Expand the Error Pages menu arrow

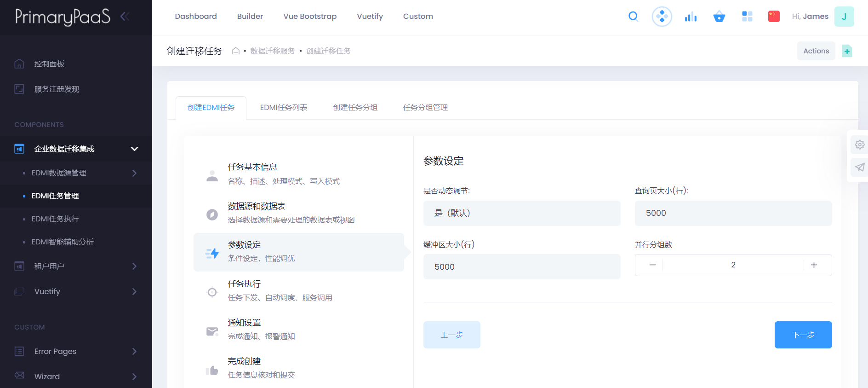(x=134, y=351)
